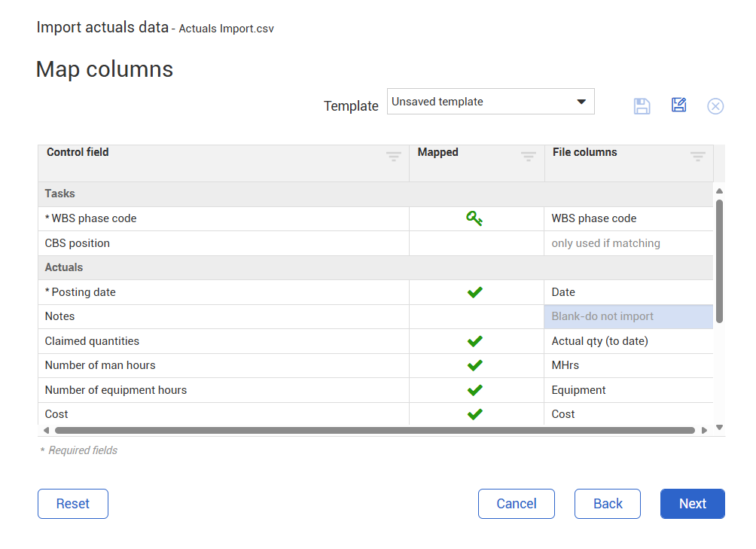This screenshot has height=549, width=756.
Task: Click the save template disk icon
Action: [642, 106]
